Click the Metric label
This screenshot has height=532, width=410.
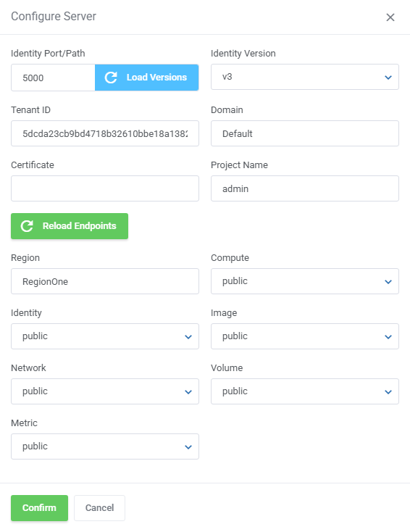tap(24, 423)
